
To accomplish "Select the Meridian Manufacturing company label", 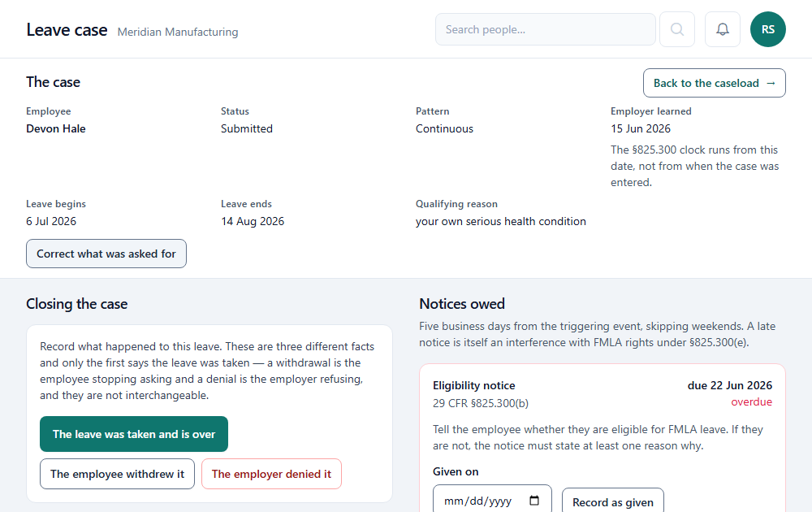I will pos(178,33).
